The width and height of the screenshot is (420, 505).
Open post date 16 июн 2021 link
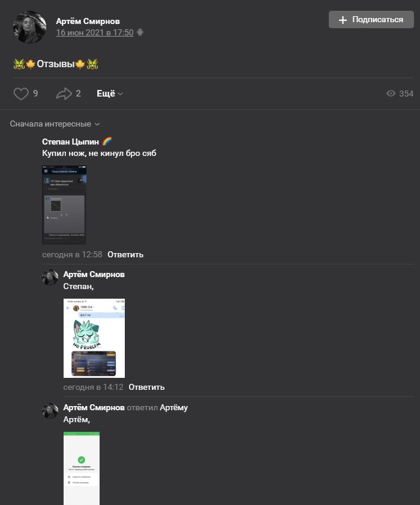click(x=95, y=32)
